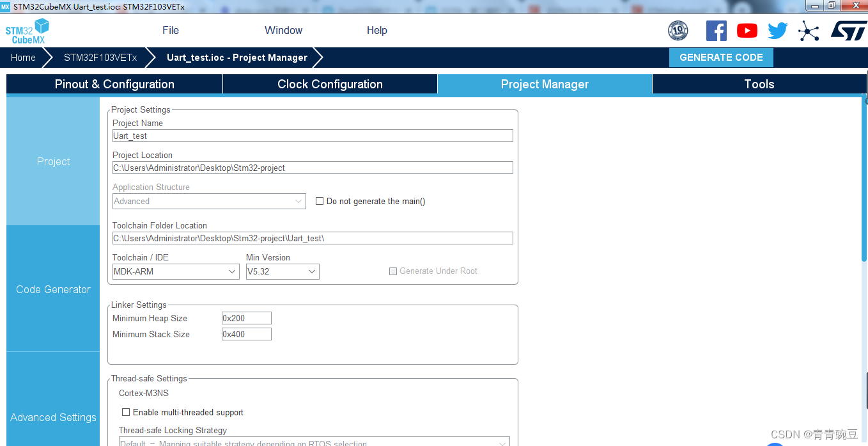Expand the Min Version dropdown
The height and width of the screenshot is (446, 868).
point(282,271)
